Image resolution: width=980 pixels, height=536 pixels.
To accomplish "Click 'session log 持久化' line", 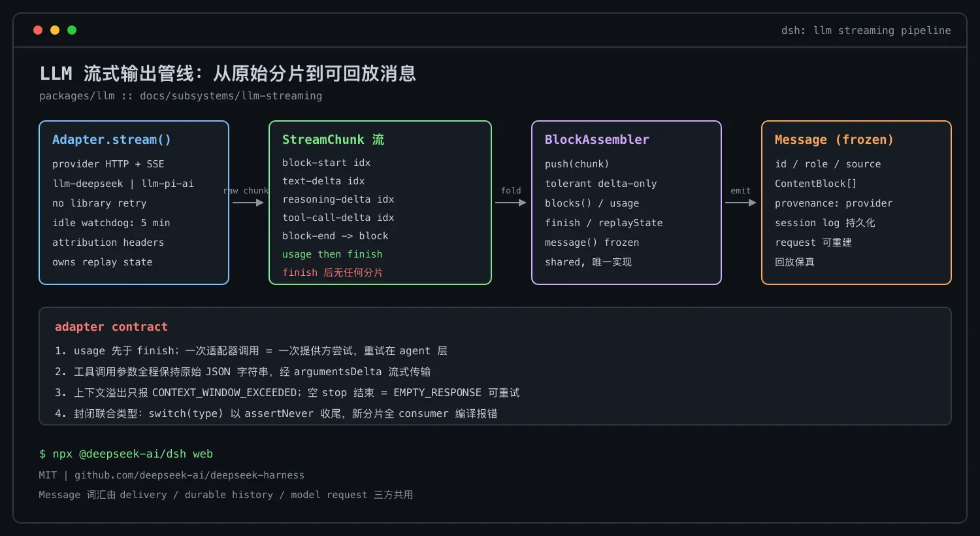I will (x=825, y=223).
